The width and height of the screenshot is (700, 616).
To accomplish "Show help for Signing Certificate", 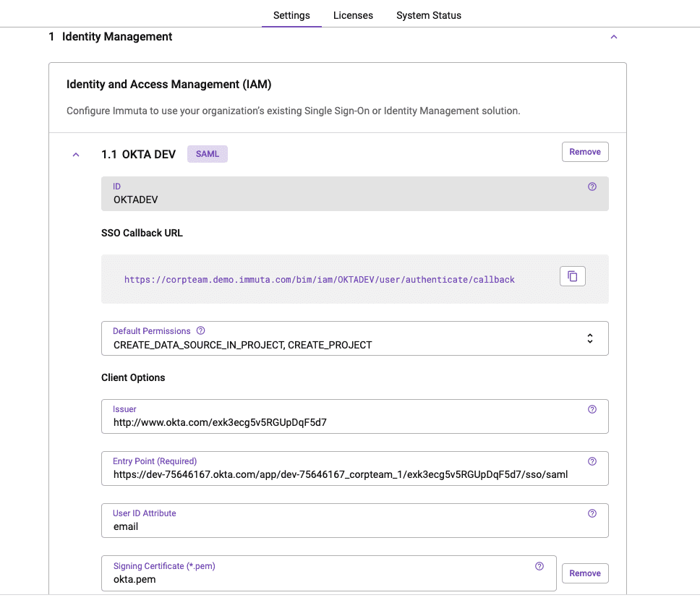I will tap(539, 566).
